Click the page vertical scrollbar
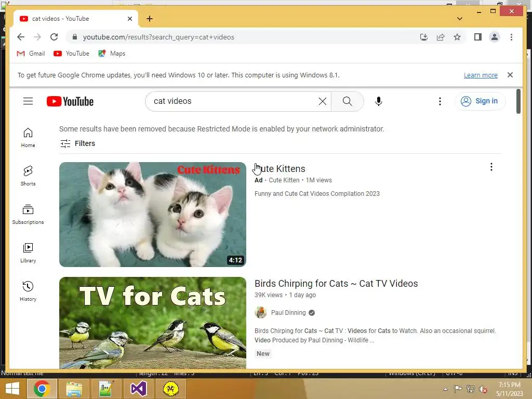Image resolution: width=532 pixels, height=399 pixels. click(518, 101)
